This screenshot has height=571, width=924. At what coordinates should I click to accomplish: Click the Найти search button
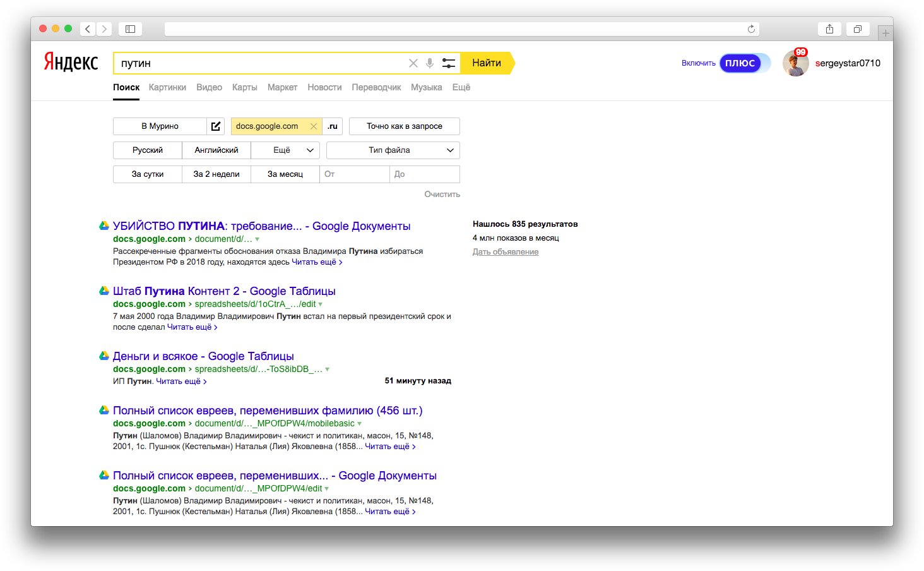pyautogui.click(x=487, y=63)
